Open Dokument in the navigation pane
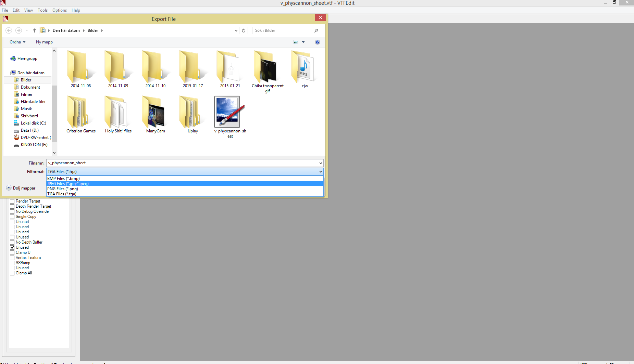This screenshot has width=634, height=364. pyautogui.click(x=27, y=87)
